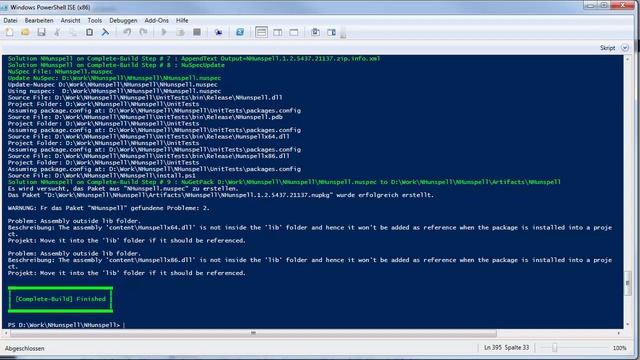Show command window icon
This screenshot has width=640, height=360.
(316, 32)
